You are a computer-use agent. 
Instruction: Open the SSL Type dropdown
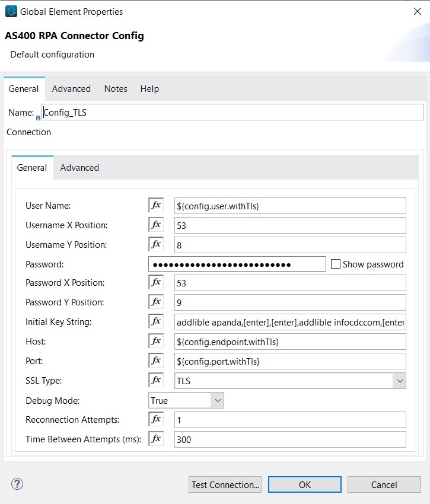pos(400,381)
